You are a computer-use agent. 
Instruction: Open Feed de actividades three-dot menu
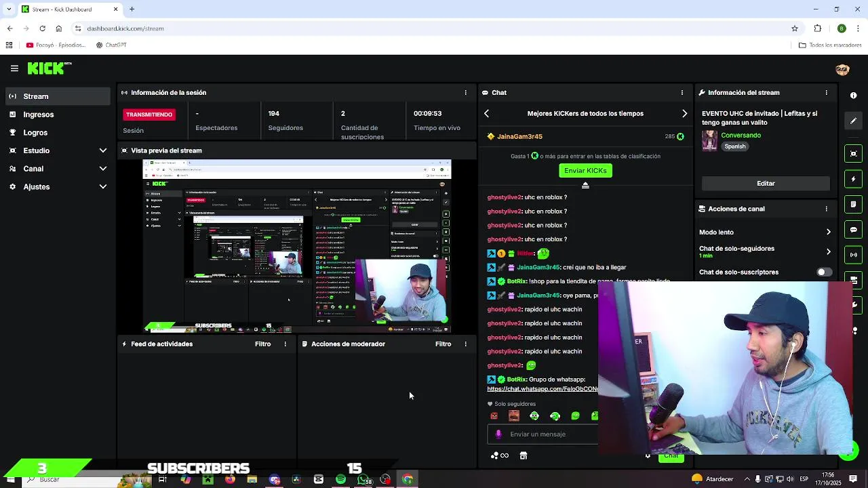(x=285, y=344)
